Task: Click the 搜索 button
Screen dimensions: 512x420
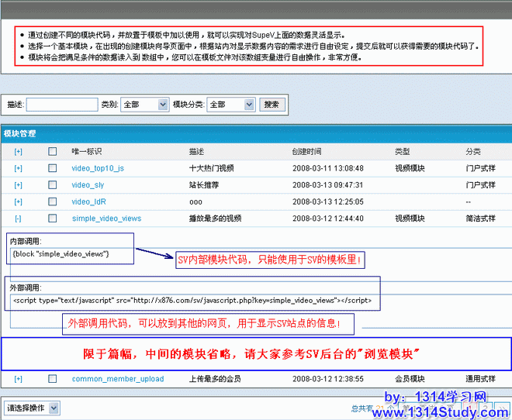Action: point(271,104)
